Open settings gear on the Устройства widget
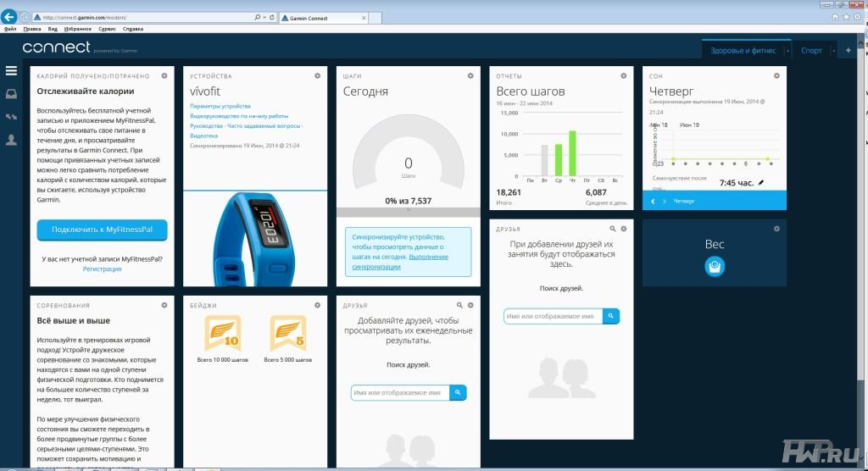 pyautogui.click(x=317, y=76)
